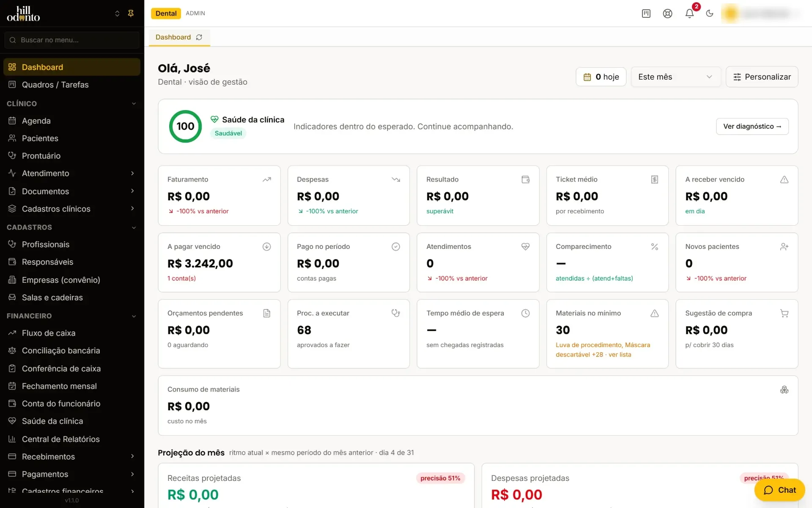Open the Este mês period dropdown
Viewport: 812px width, 508px height.
pos(675,77)
